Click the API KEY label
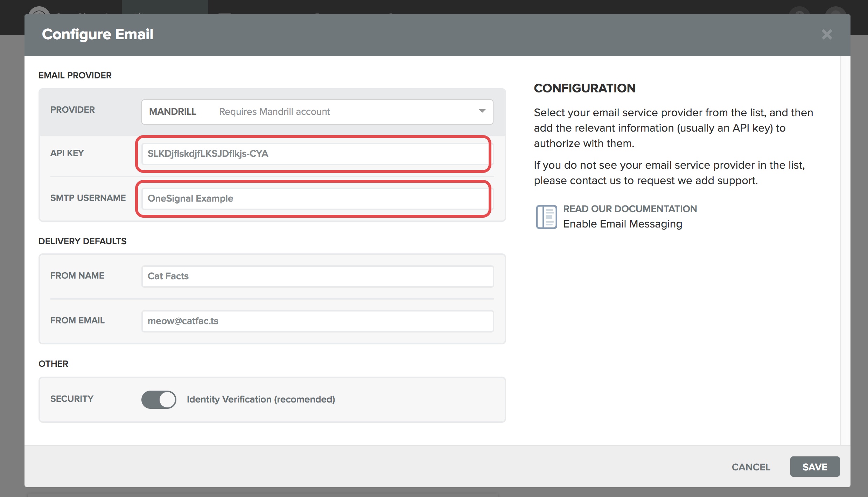 click(x=67, y=153)
